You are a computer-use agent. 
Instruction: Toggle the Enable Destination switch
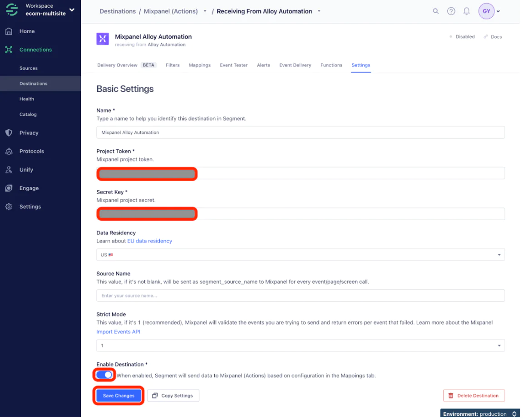(x=104, y=375)
